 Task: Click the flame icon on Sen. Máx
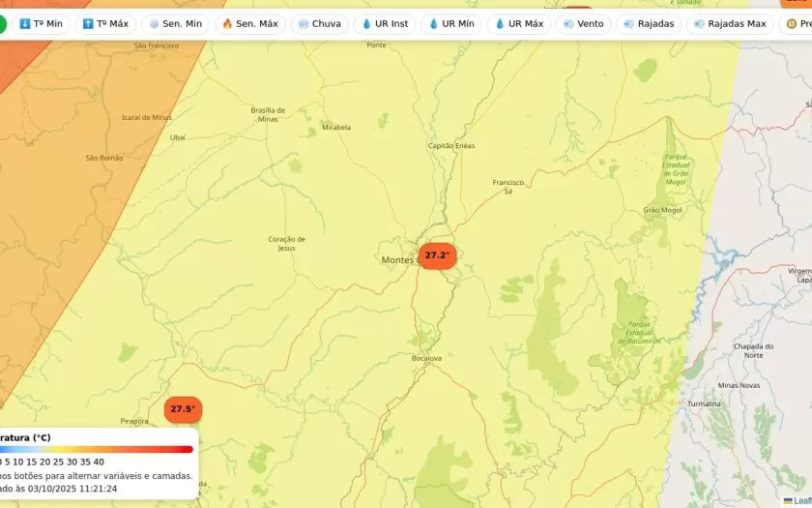click(227, 23)
